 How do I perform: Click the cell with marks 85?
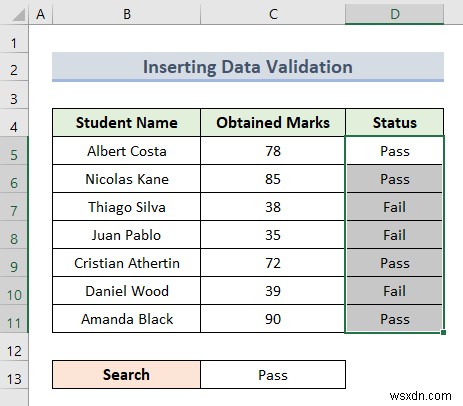(x=273, y=179)
